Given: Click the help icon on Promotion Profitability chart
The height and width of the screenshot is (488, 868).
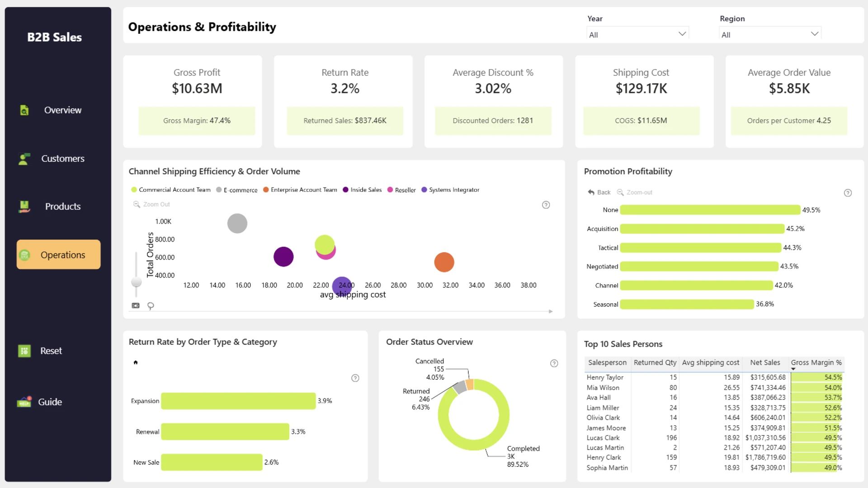Looking at the screenshot, I should pos(848,193).
